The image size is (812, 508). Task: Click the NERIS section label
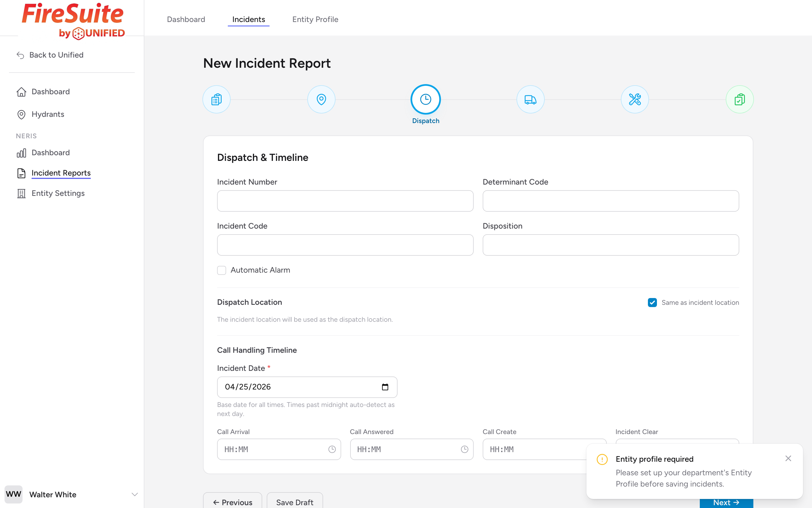26,136
